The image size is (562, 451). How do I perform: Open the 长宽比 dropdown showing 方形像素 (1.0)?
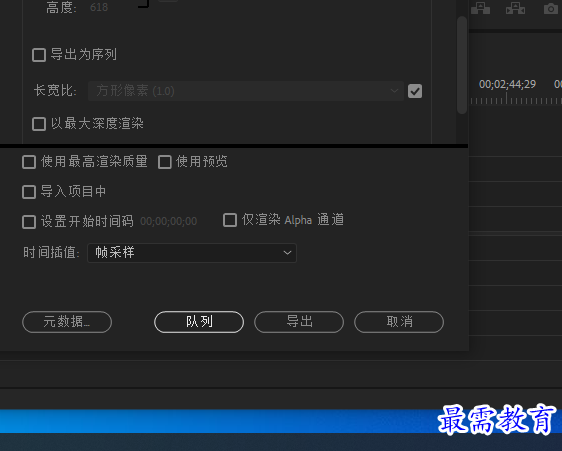coord(246,91)
